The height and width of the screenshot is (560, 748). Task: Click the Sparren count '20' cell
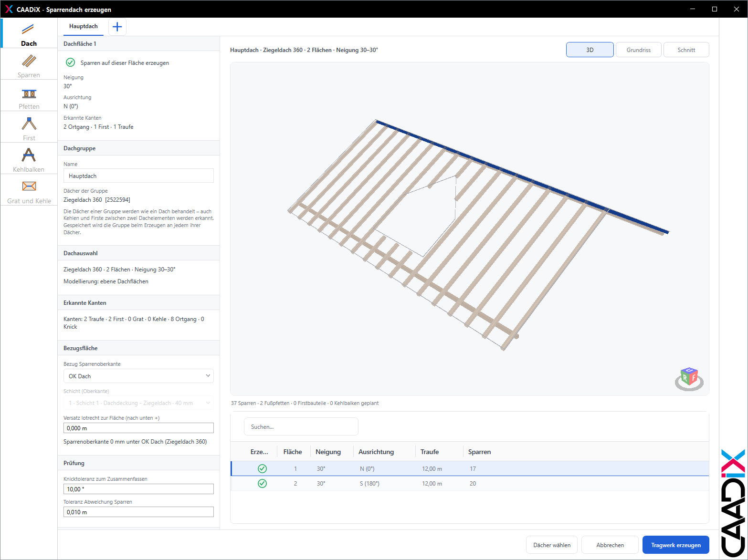click(x=473, y=484)
